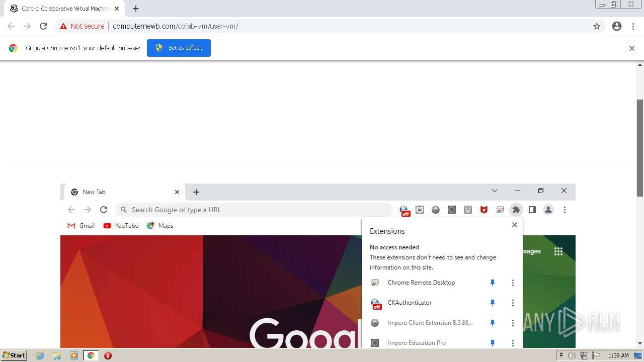This screenshot has width=644, height=362.
Task: Open more actions for Impero Client Extension
Action: click(x=513, y=323)
